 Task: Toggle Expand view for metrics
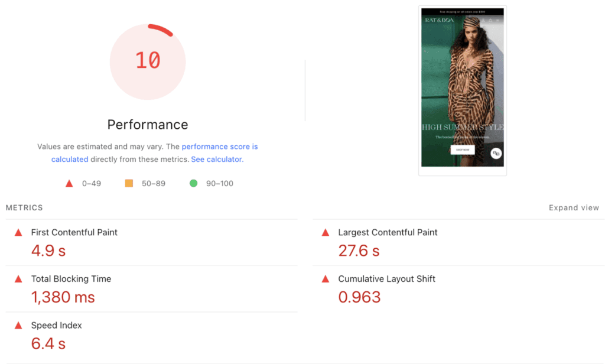(x=574, y=208)
